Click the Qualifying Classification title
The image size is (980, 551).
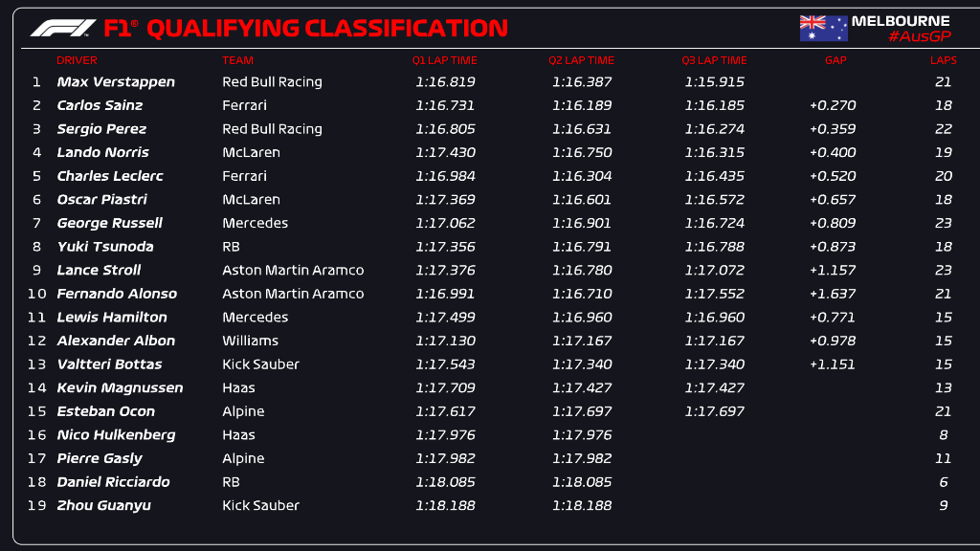tap(326, 28)
